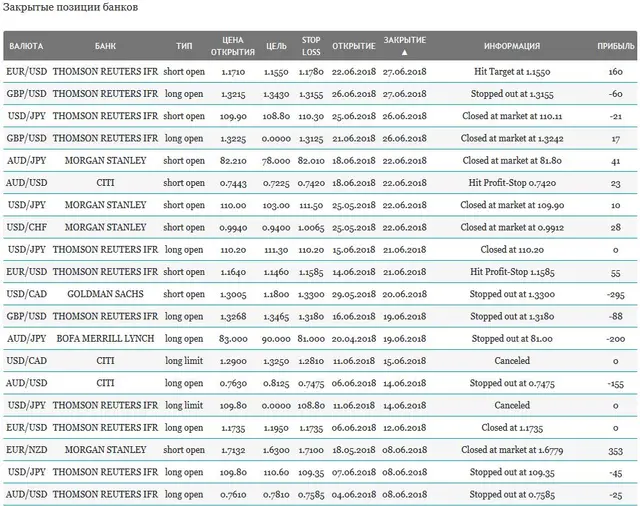Select 'Stopped out at 1.3300' cell
The width and height of the screenshot is (640, 506).
[x=512, y=294]
